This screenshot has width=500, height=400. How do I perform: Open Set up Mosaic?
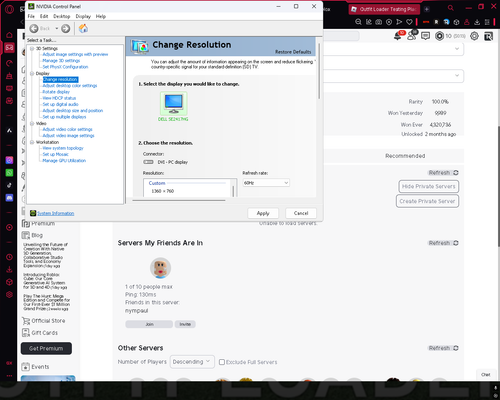point(55,154)
